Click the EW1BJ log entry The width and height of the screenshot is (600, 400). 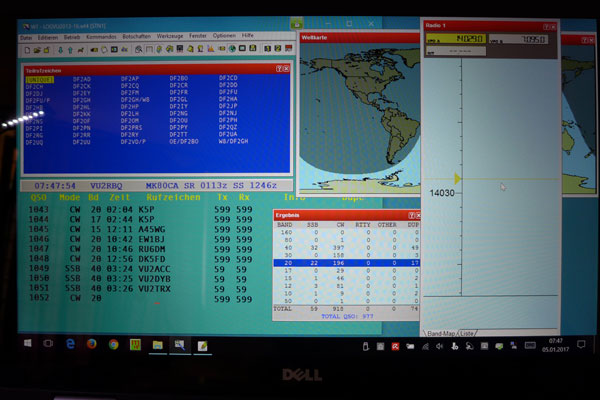click(x=140, y=239)
